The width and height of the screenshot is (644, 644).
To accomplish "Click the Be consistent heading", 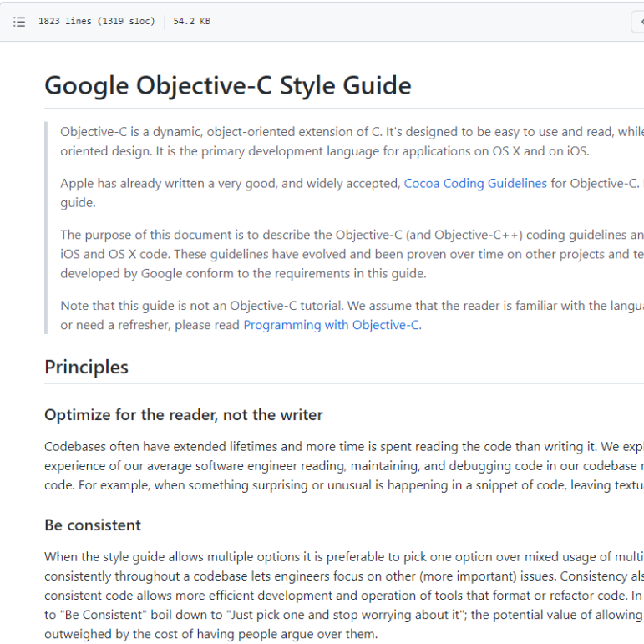I will click(x=93, y=525).
